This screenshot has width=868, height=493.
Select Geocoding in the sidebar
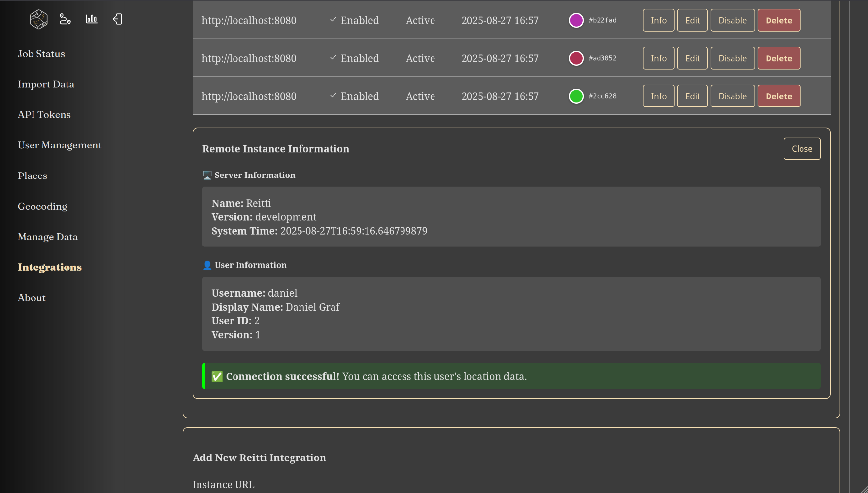[42, 207]
